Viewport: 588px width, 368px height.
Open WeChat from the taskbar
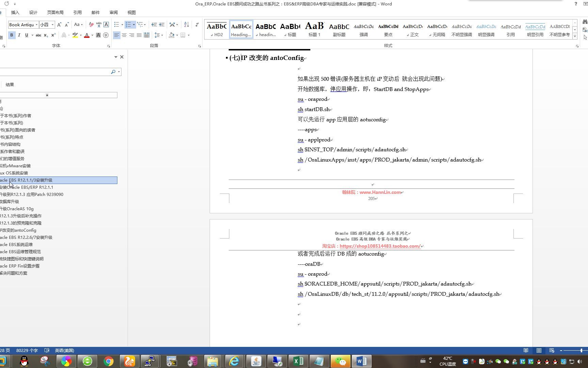(x=340, y=361)
